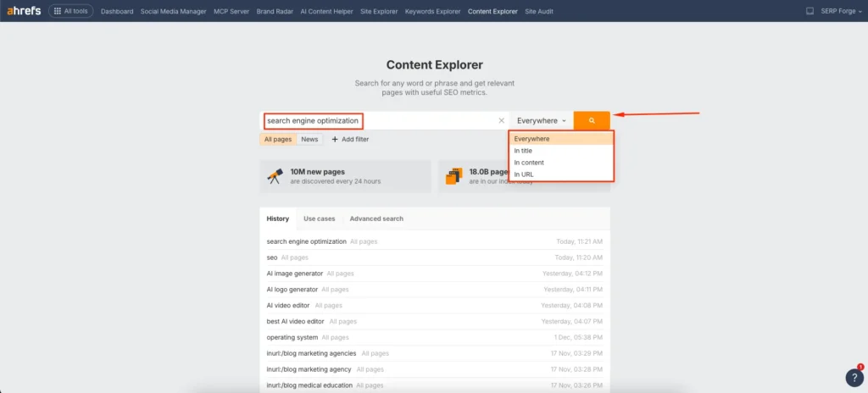Open the Everywhere search scope dropdown
Screen dimensions: 868x393
point(542,120)
